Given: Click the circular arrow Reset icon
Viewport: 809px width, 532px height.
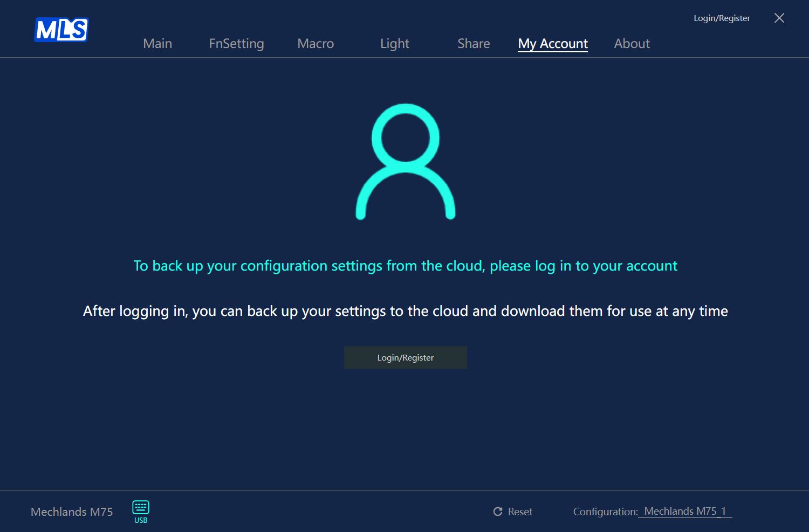Looking at the screenshot, I should click(498, 512).
